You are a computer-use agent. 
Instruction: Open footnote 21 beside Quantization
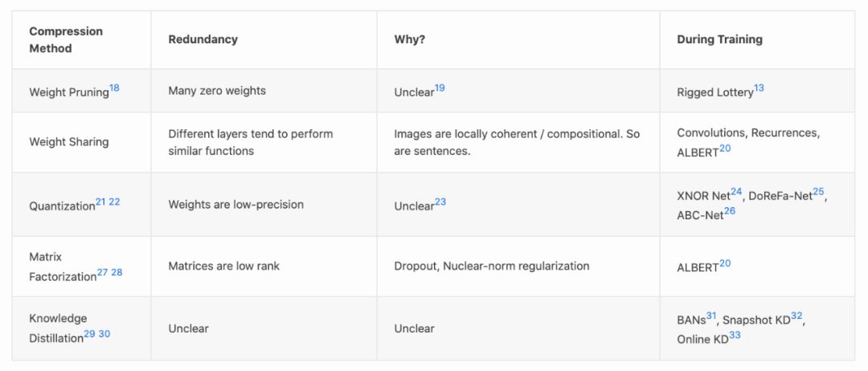100,202
